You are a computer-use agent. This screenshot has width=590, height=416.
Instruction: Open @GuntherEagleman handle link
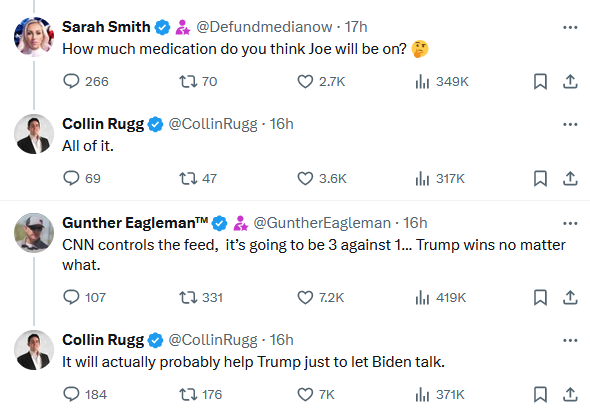[322, 223]
